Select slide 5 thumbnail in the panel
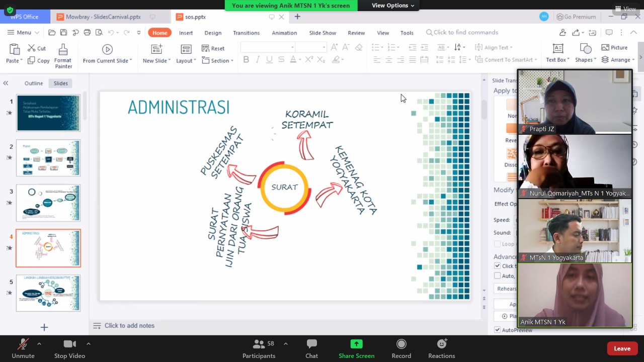644x362 pixels. [x=48, y=293]
